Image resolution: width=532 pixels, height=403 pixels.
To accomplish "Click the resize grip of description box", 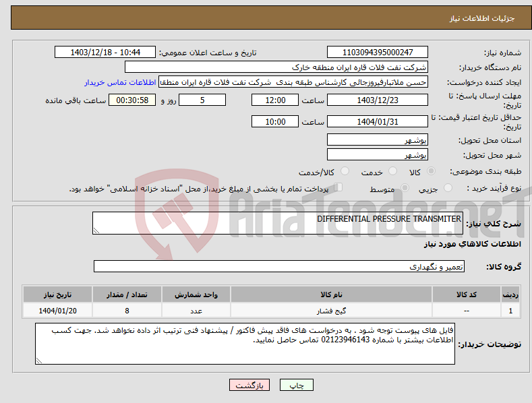I will tap(96, 230).
